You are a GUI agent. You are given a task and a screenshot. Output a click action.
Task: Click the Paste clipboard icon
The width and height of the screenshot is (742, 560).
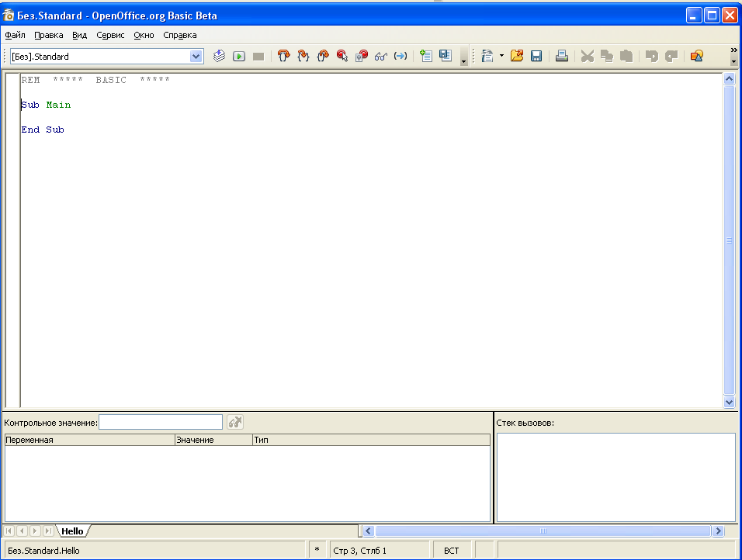pyautogui.click(x=626, y=57)
